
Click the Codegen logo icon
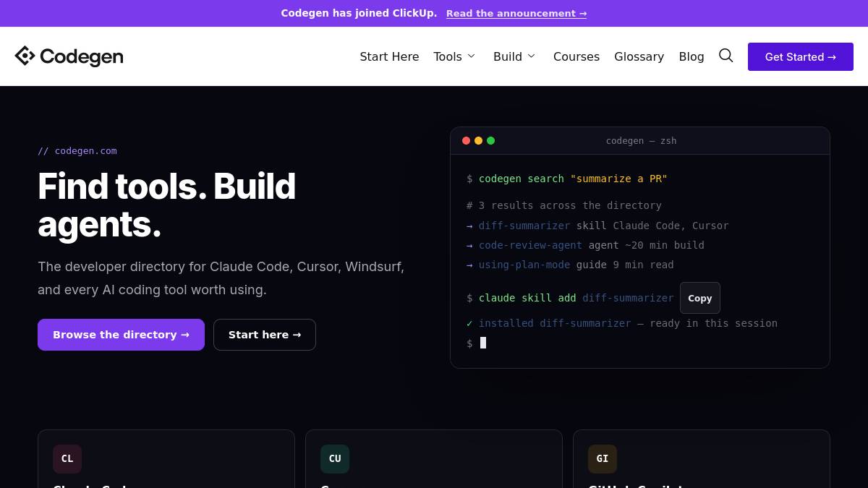25,56
